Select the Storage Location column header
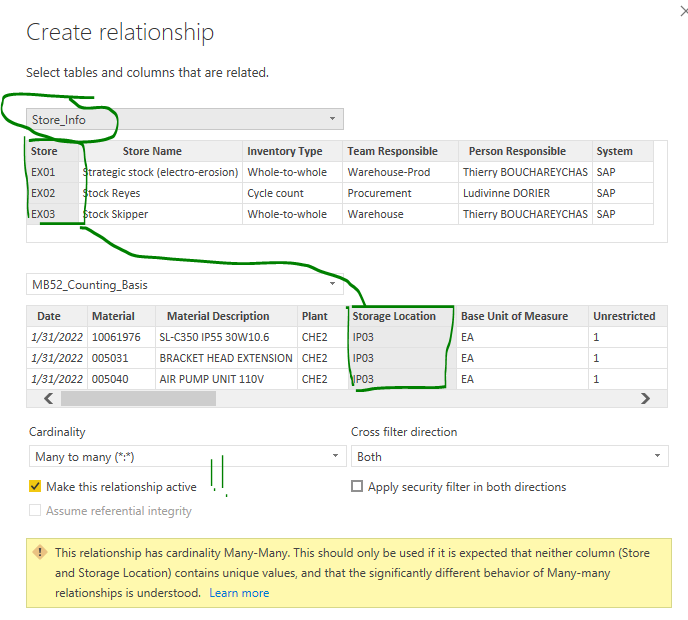The width and height of the screenshot is (688, 620). (394, 316)
